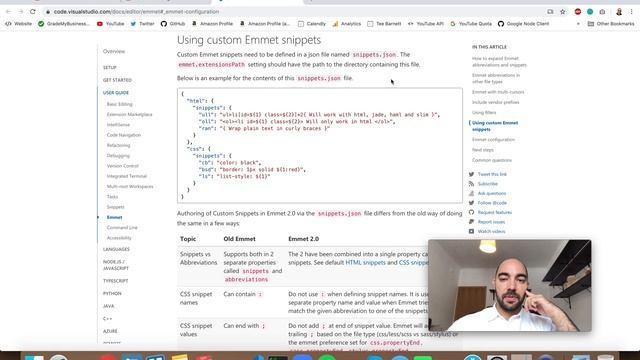Click the Tweet this link link
The image size is (640, 360).
pos(492,174)
